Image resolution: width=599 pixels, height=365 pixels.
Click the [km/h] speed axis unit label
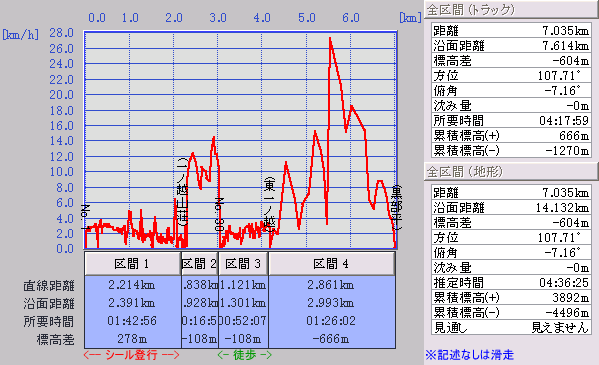click(x=21, y=35)
